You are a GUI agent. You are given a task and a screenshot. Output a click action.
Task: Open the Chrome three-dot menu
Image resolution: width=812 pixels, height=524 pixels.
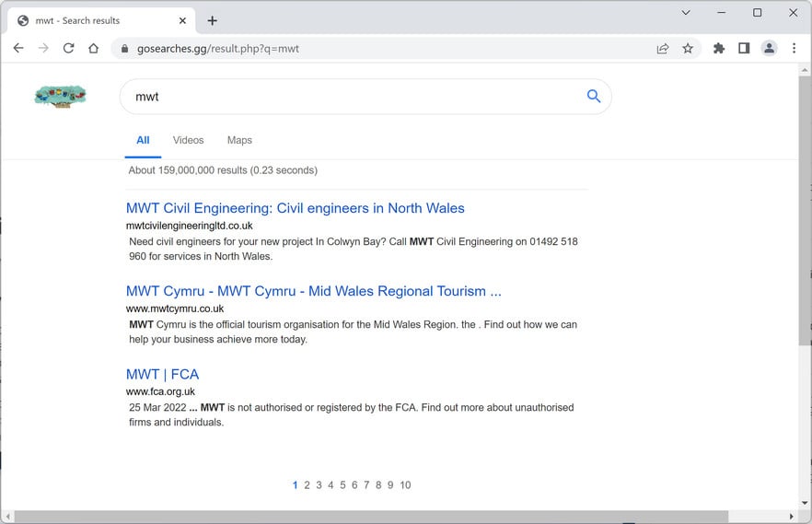click(794, 49)
